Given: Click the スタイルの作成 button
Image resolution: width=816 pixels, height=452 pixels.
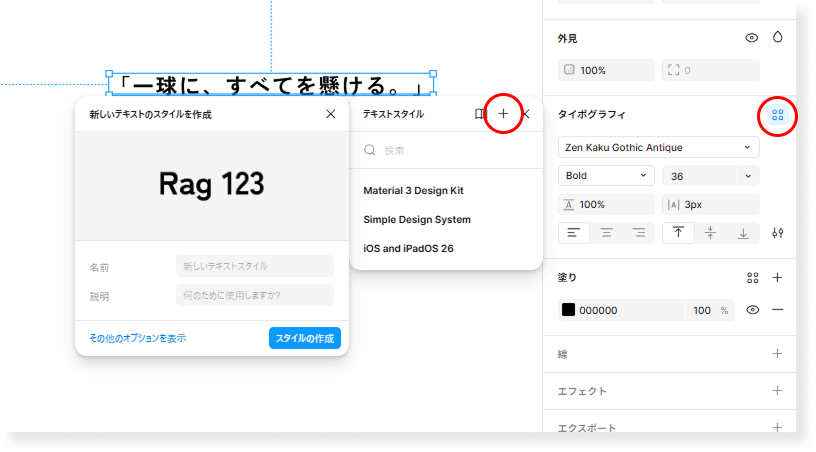Looking at the screenshot, I should pyautogui.click(x=304, y=338).
